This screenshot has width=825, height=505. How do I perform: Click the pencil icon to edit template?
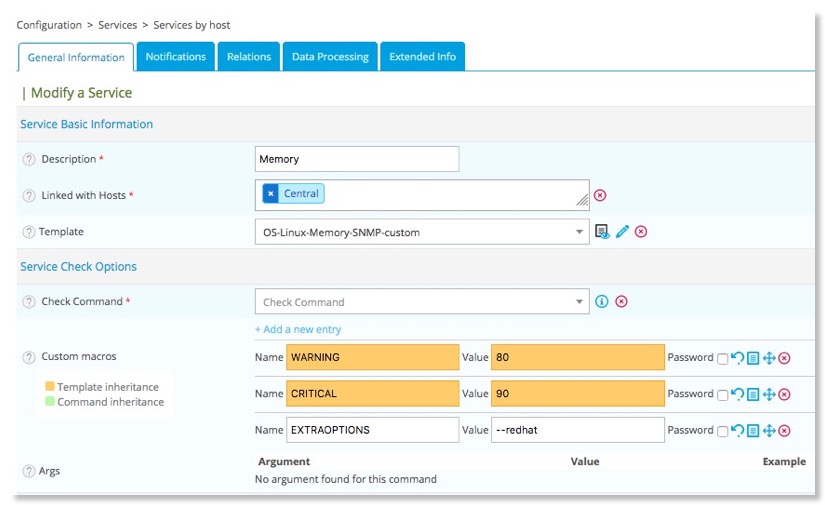(622, 232)
